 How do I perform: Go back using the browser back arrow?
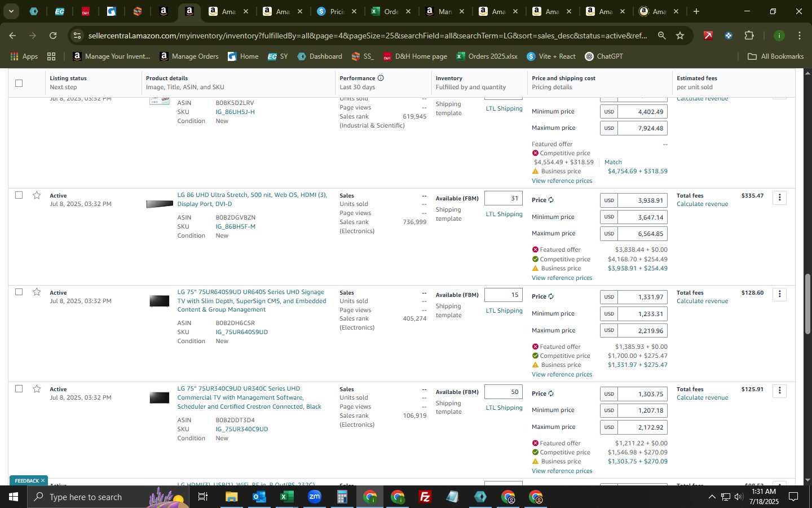coord(12,36)
